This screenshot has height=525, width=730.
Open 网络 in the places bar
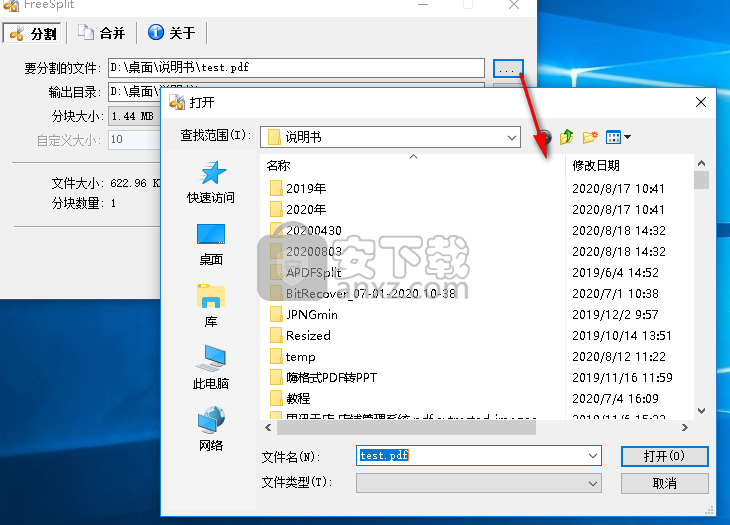tap(211, 429)
